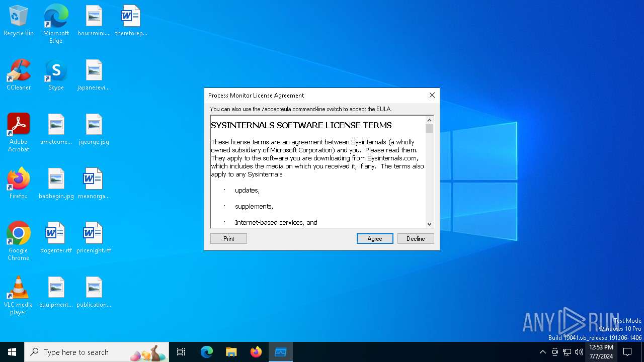Click the /accepteula command-line hint text
Screen dimensions: 644x362
pos(301,109)
